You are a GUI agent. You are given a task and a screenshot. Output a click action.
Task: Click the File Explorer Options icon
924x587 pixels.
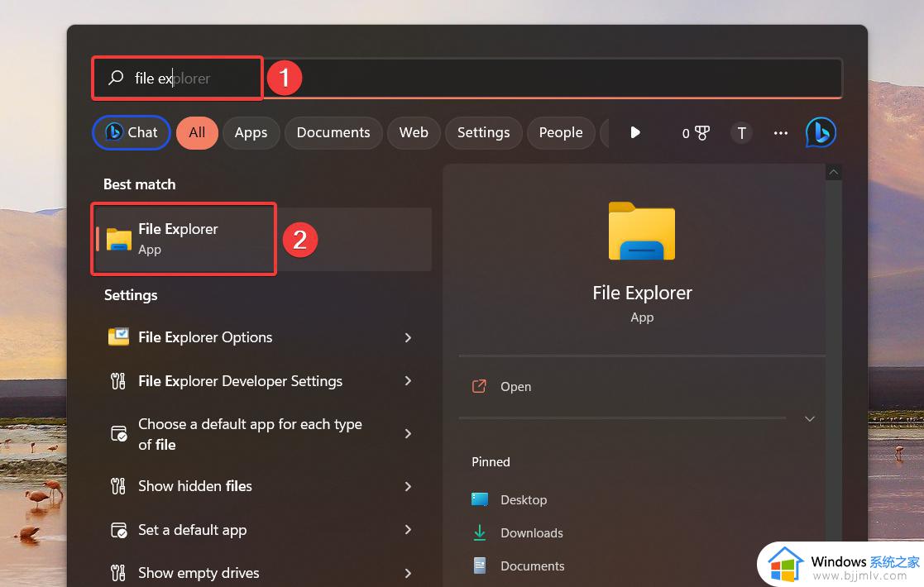118,336
